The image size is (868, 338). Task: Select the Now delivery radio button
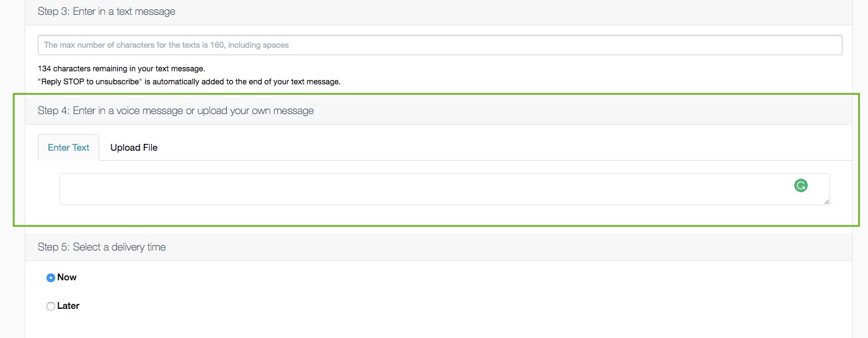[x=51, y=278]
